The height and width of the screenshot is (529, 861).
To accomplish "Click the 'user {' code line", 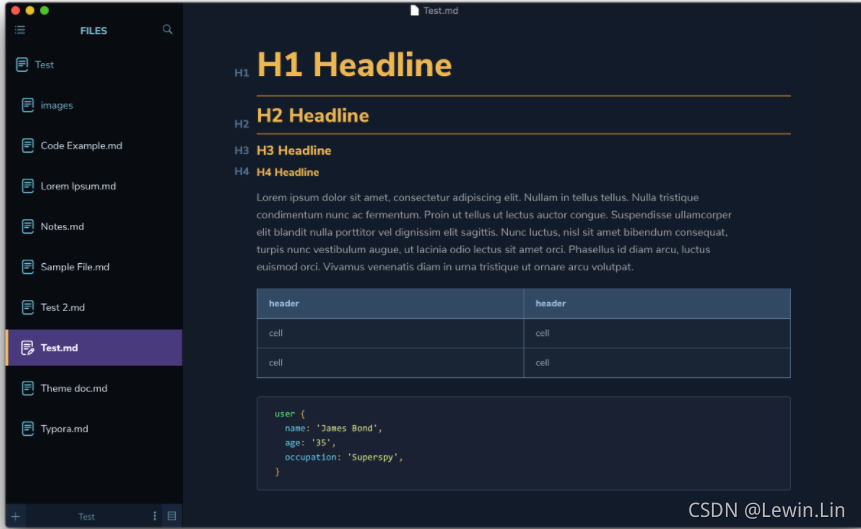I will [x=289, y=414].
